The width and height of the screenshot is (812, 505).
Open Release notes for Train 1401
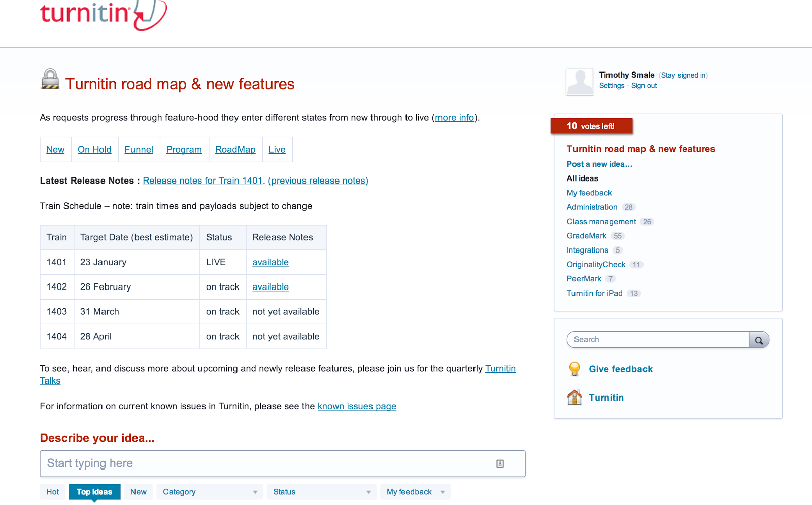pyautogui.click(x=202, y=181)
